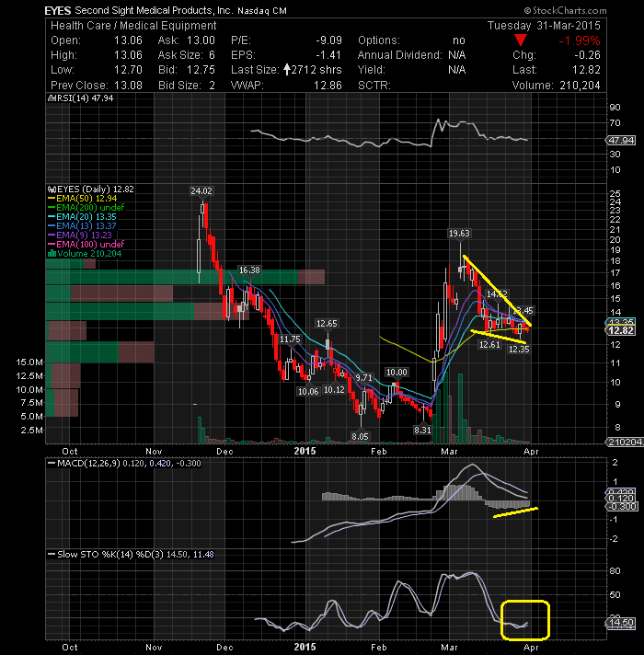Click the 'MACD(12,26,9)' indicator label

89,464
